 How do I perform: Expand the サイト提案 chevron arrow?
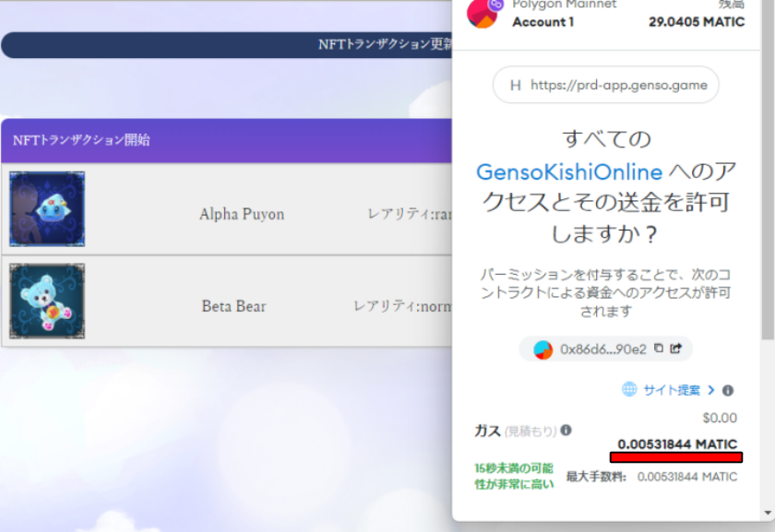coord(710,390)
